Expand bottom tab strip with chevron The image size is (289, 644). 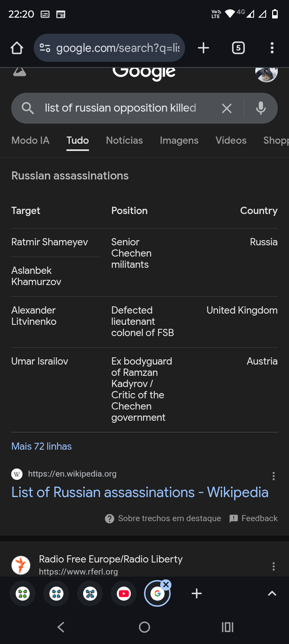272,593
